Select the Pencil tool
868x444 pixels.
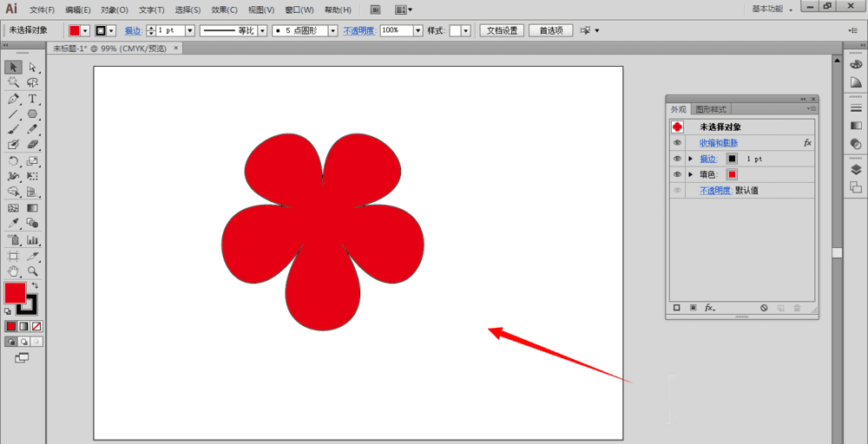(x=33, y=129)
